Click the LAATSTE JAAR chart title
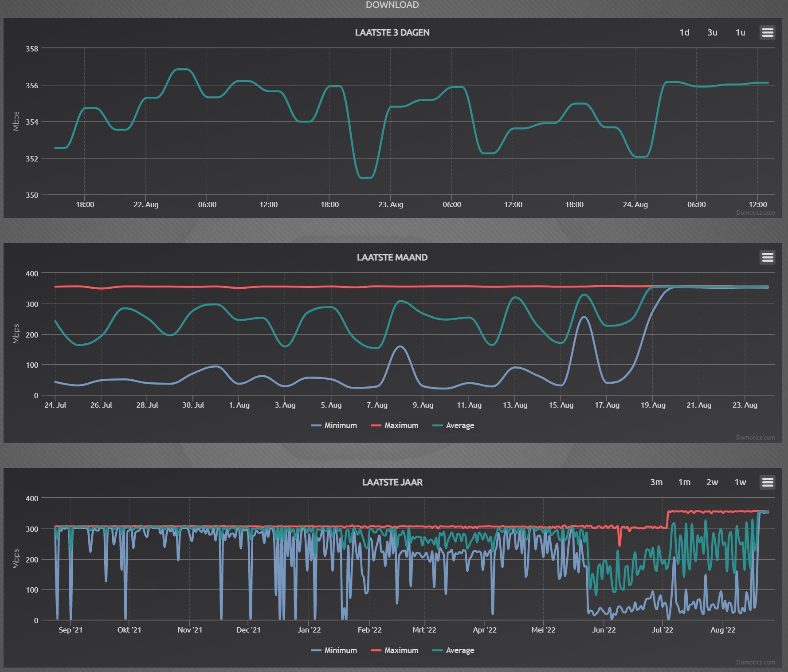This screenshot has height=672, width=788. click(392, 482)
